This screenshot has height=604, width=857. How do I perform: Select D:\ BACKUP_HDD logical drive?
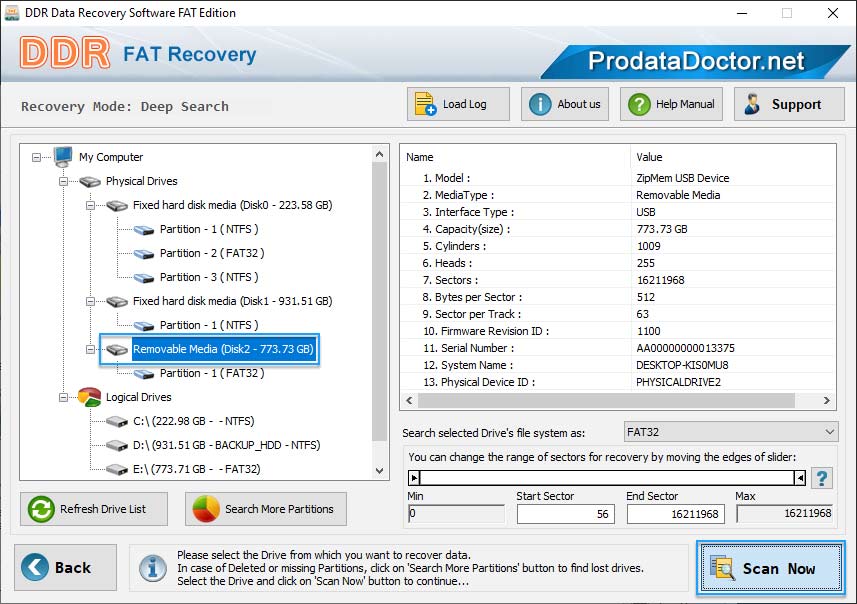(x=226, y=445)
